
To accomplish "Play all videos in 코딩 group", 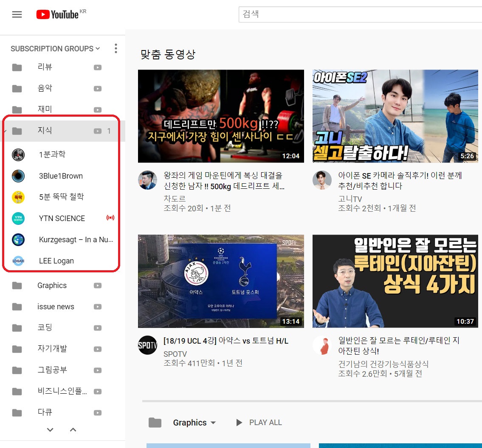I will (98, 328).
